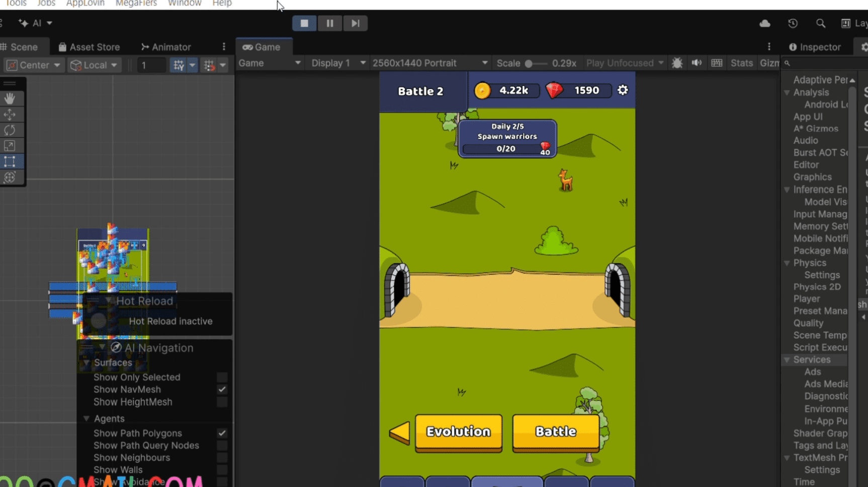Screen dimensions: 868x487
Task: Open Player settings
Action: (807, 299)
